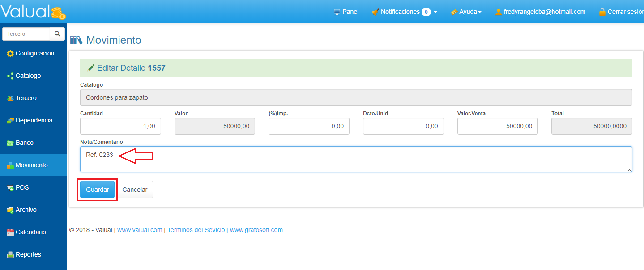Screen dimensions: 644x270
Task: Focus the Cantidad input field
Action: point(120,127)
